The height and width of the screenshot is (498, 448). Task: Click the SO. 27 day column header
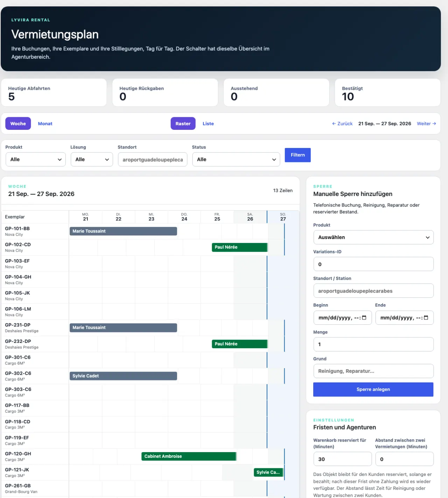tap(283, 217)
